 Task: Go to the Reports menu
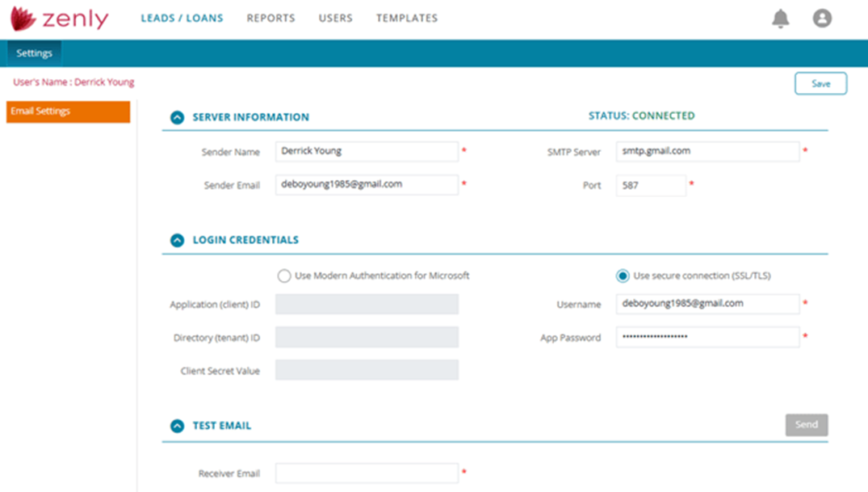[x=270, y=18]
